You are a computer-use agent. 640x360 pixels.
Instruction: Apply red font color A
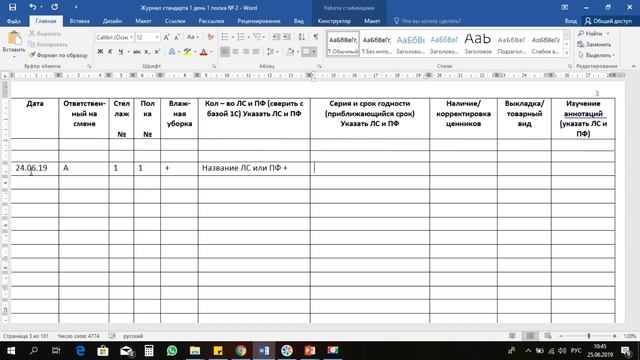point(204,51)
